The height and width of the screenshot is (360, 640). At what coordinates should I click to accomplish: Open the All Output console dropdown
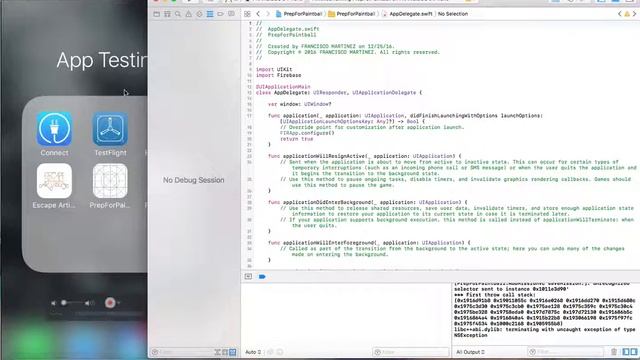pos(470,352)
